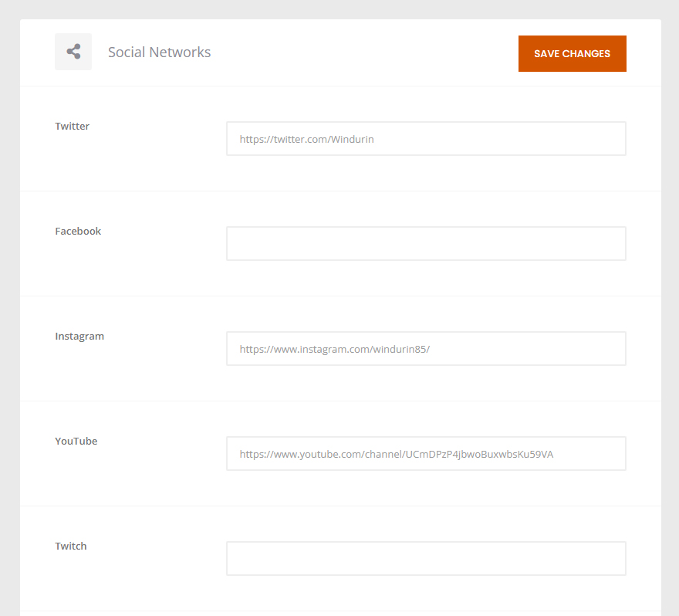The width and height of the screenshot is (679, 616).
Task: Click the YouTube field label
Action: pos(76,441)
